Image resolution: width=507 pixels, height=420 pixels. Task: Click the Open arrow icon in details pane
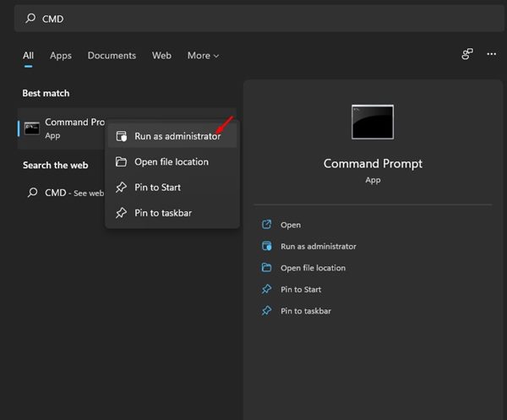pyautogui.click(x=266, y=225)
